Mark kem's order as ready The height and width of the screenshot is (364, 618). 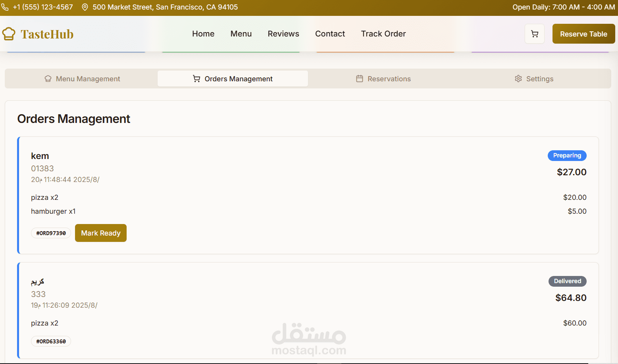tap(101, 233)
